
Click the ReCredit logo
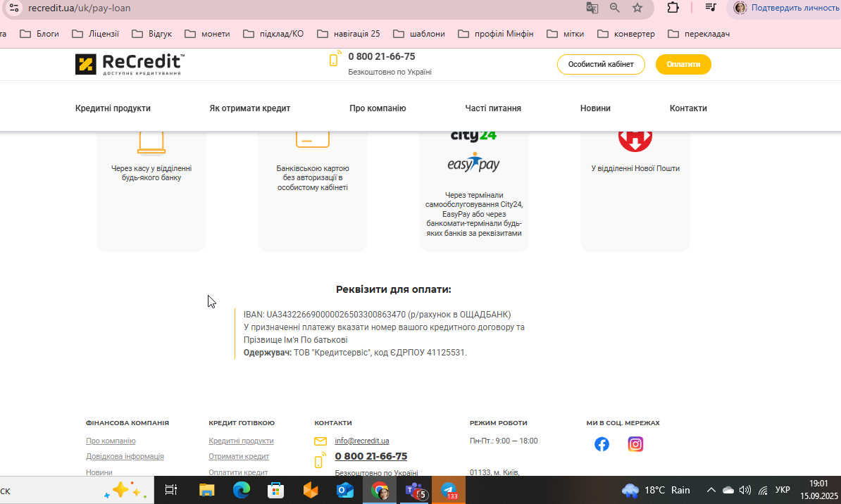130,64
